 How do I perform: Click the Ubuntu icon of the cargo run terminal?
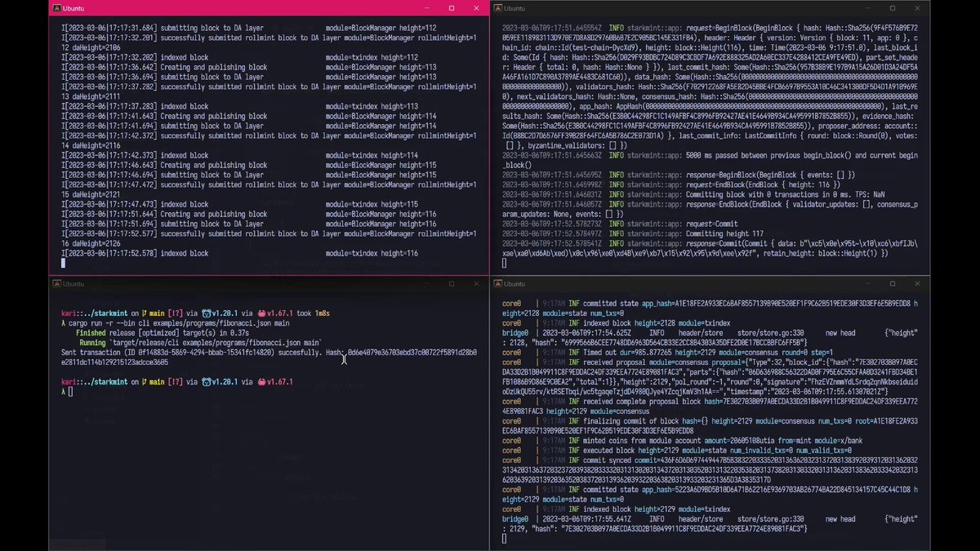(x=56, y=283)
